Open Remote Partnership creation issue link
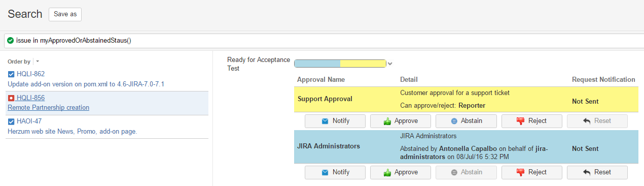 [x=48, y=107]
